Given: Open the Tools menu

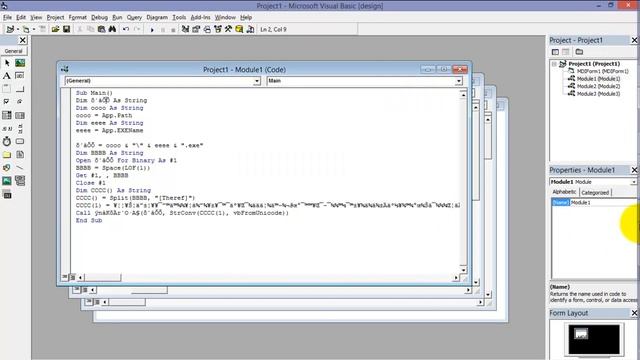Looking at the screenshot, I should click(179, 17).
